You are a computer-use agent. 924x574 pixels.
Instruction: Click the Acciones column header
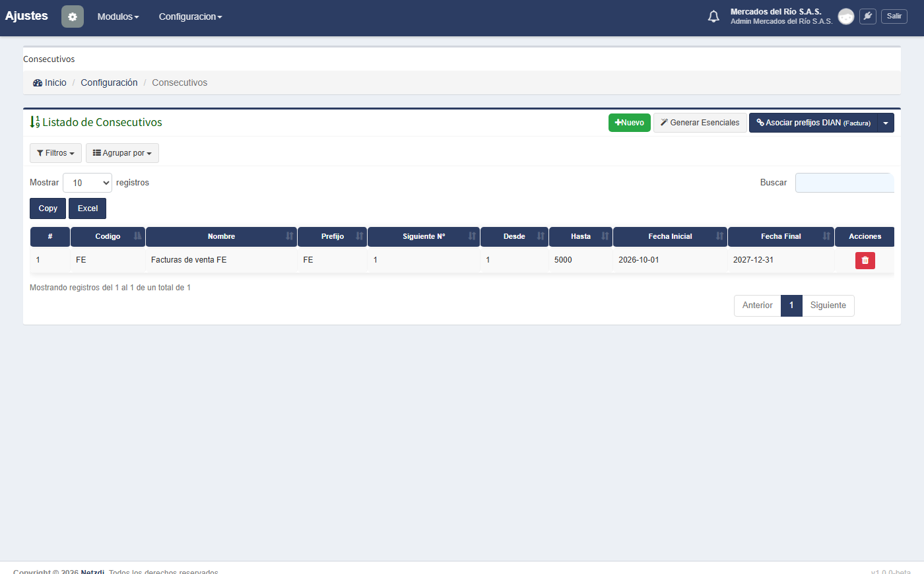pyautogui.click(x=865, y=237)
